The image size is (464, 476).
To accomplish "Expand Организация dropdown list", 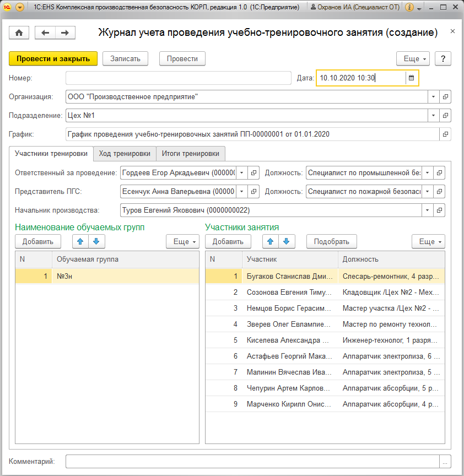I will [x=433, y=97].
